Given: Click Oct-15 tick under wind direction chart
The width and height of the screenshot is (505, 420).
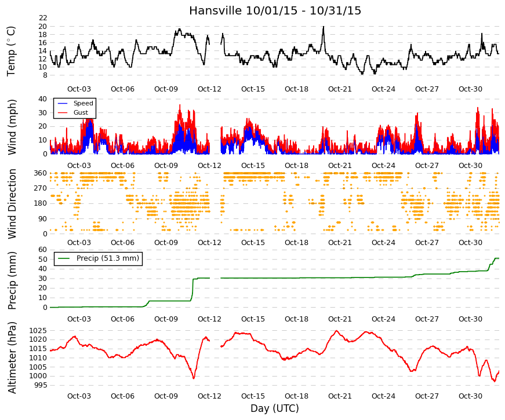Looking at the screenshot, I should coord(253,243).
